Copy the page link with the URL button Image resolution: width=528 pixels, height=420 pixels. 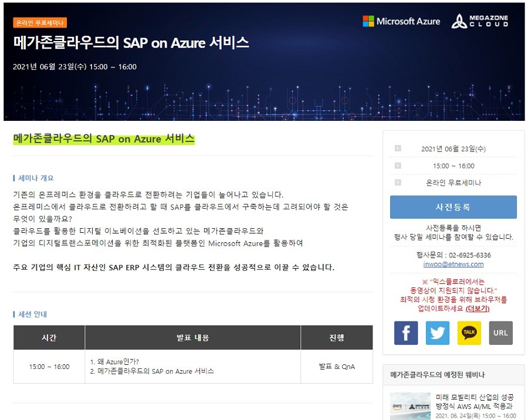[x=501, y=333]
